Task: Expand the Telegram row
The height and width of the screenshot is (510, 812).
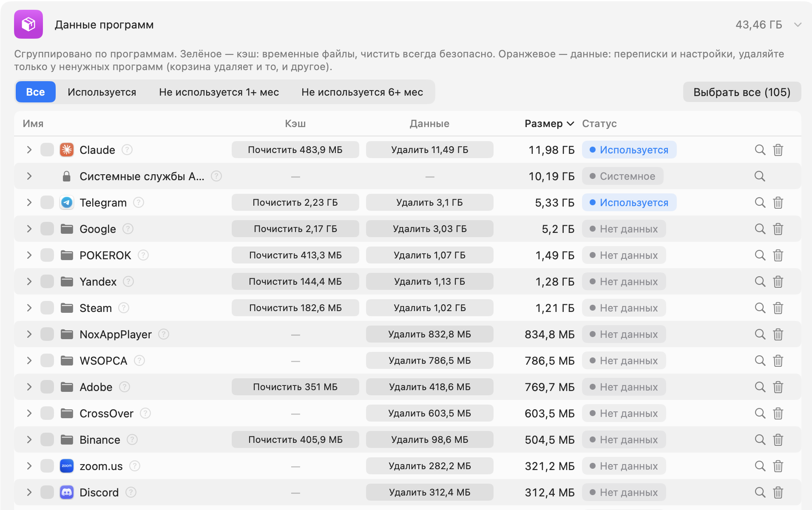Action: click(29, 203)
